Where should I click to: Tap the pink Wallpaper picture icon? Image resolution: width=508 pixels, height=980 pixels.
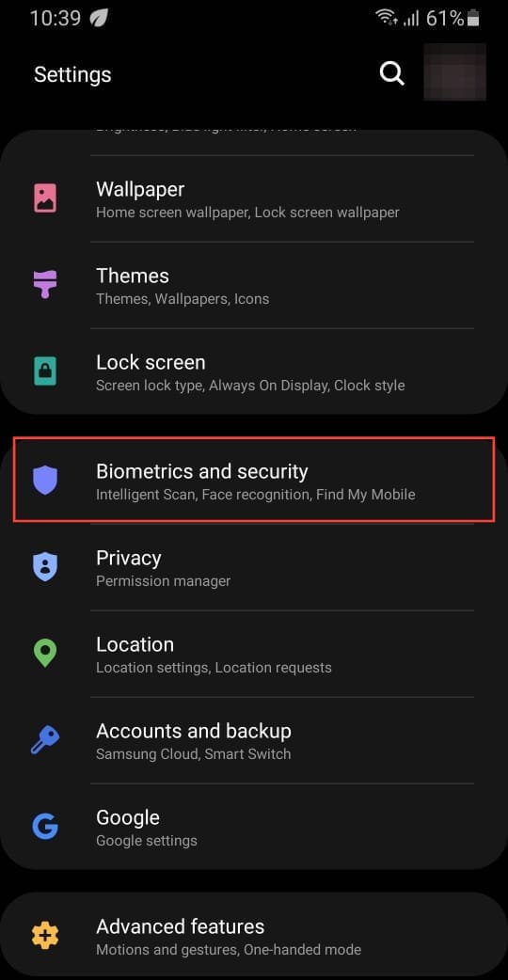click(45, 198)
